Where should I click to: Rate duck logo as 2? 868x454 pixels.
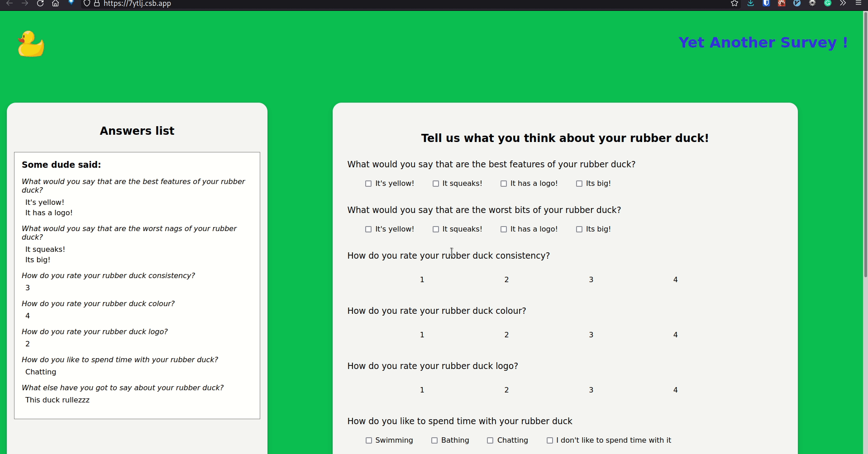[x=506, y=390]
